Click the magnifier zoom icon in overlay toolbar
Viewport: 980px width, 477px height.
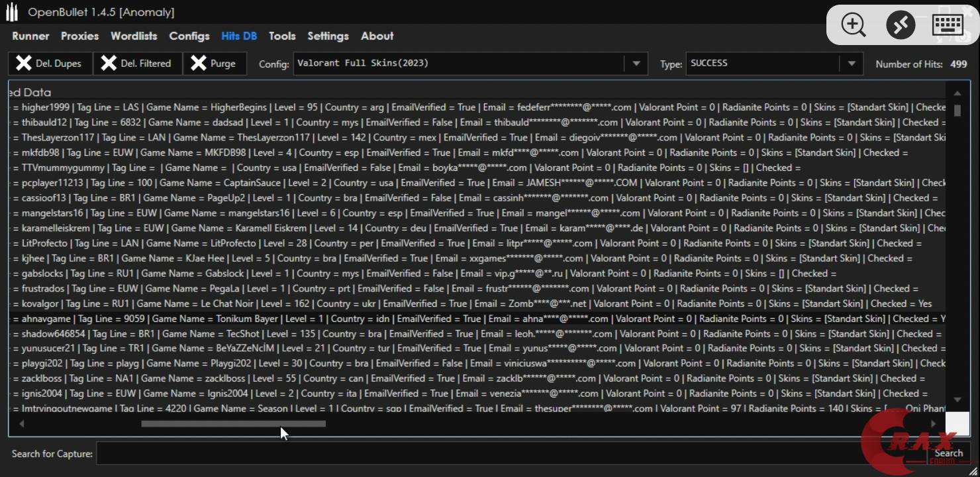point(853,25)
